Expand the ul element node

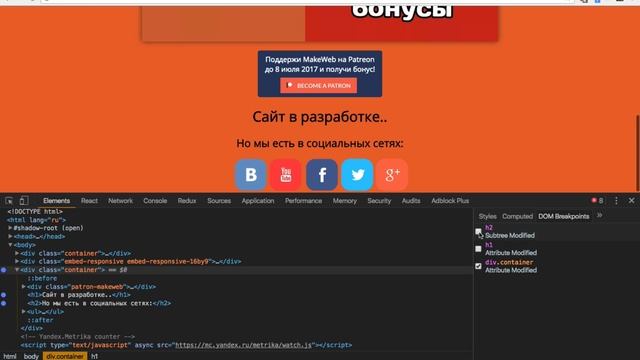click(24, 311)
